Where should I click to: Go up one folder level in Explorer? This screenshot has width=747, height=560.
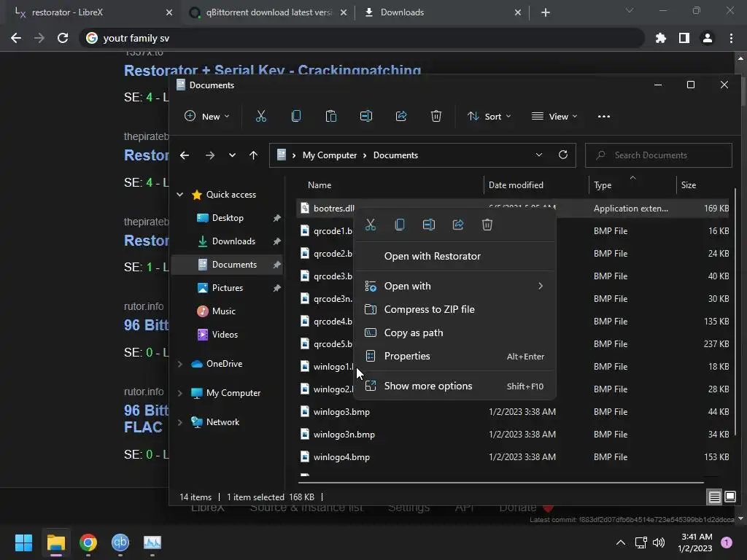click(253, 155)
